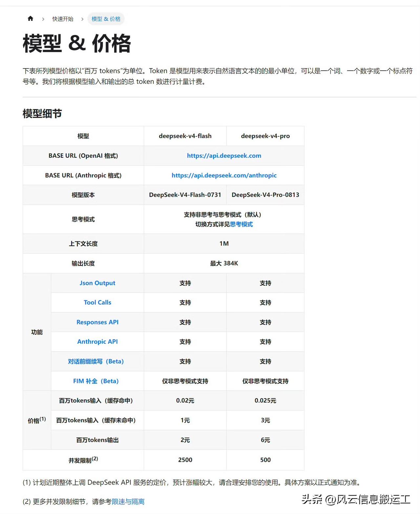Image resolution: width=420 pixels, height=514 pixels.
Task: Click the 模型细节 section heading
Action: coord(42,113)
